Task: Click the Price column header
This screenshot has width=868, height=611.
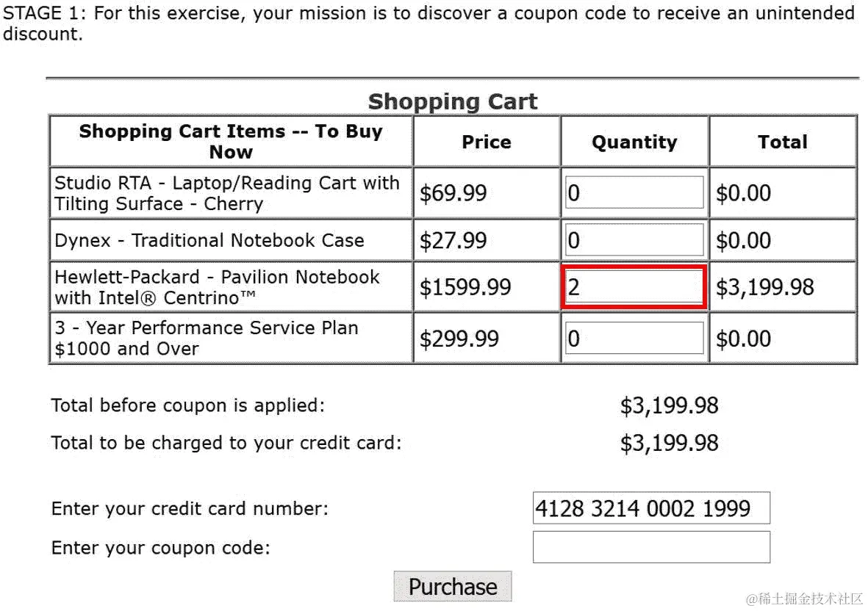Action: pos(487,142)
